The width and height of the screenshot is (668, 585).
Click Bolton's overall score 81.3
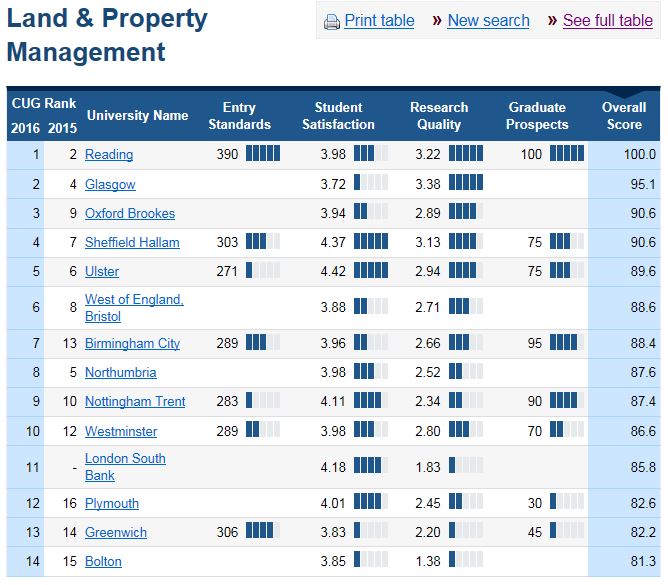coord(643,561)
